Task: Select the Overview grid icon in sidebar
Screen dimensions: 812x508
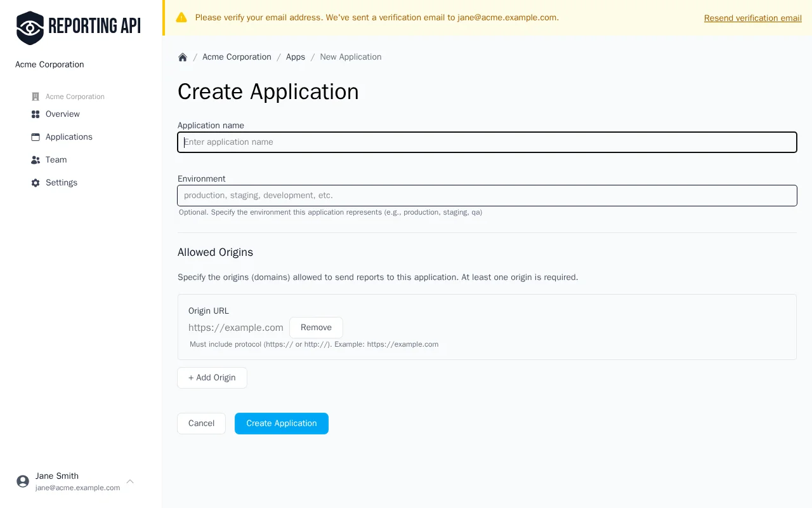Action: click(35, 114)
